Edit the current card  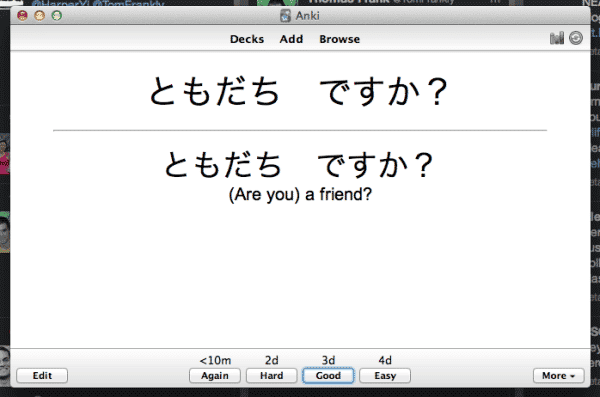coord(42,376)
